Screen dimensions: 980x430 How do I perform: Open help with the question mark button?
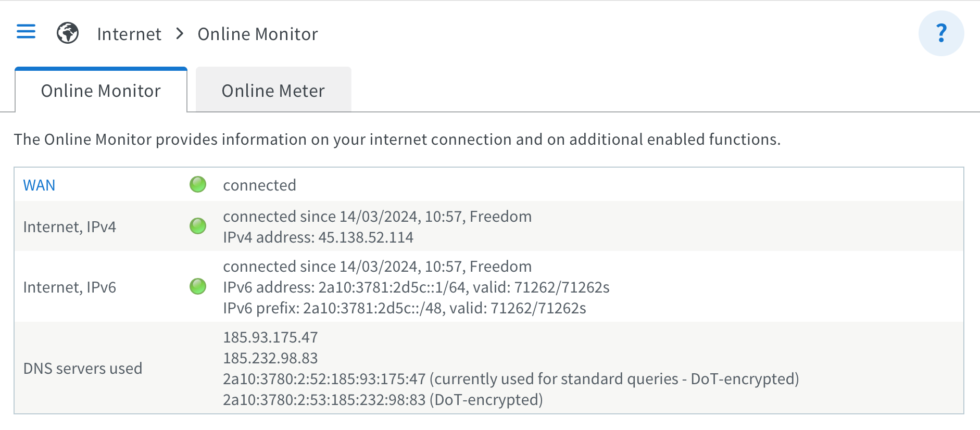click(941, 33)
